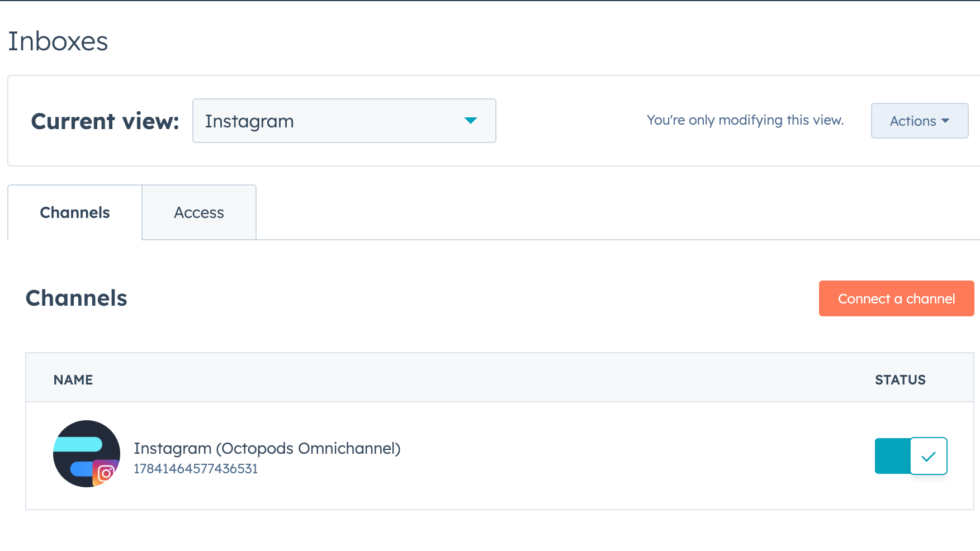Click the "Current view:" label
980x551 pixels.
[x=105, y=121]
